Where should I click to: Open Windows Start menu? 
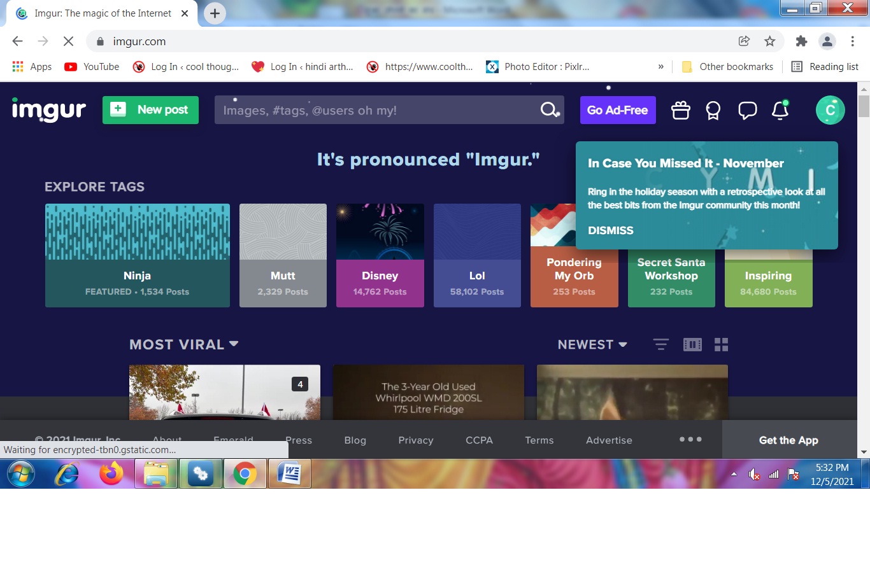click(x=21, y=474)
